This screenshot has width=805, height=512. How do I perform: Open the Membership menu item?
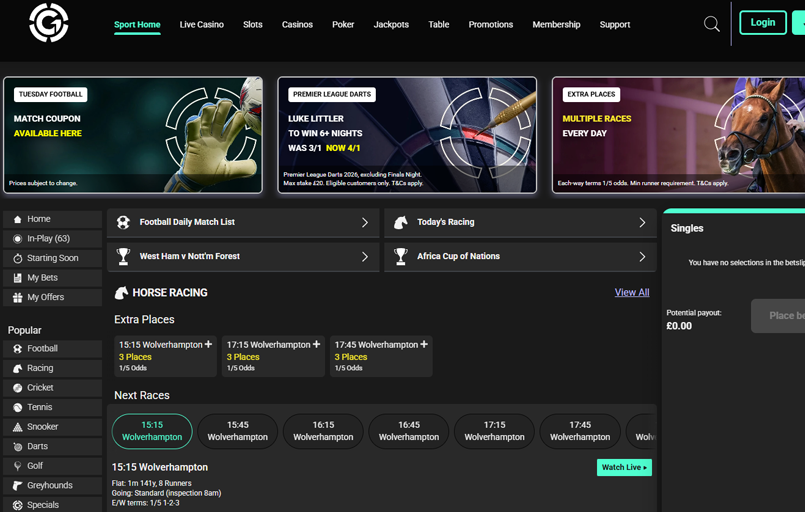(556, 25)
